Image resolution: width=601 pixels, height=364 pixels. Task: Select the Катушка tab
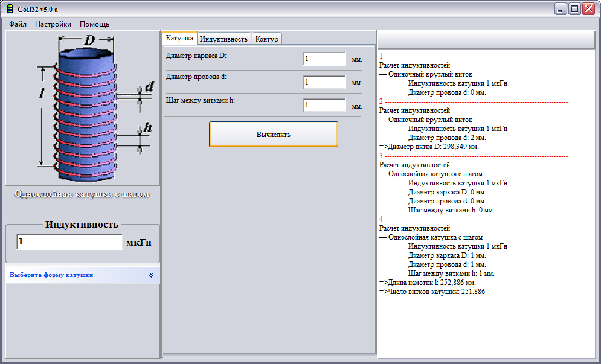(x=179, y=38)
